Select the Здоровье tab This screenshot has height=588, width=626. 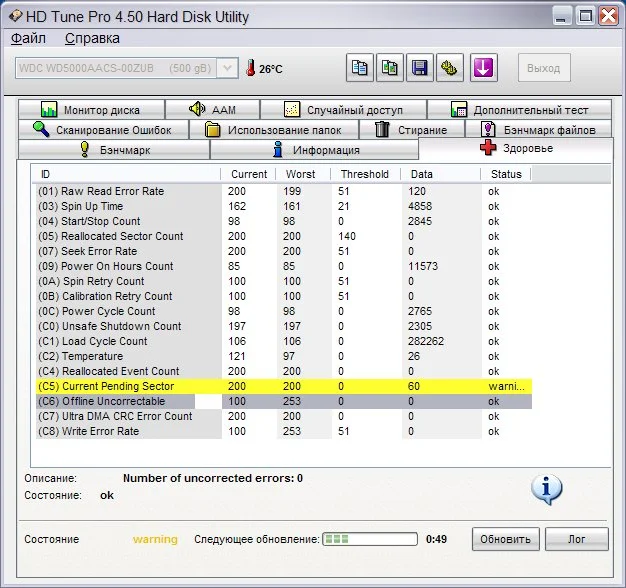pyautogui.click(x=516, y=148)
